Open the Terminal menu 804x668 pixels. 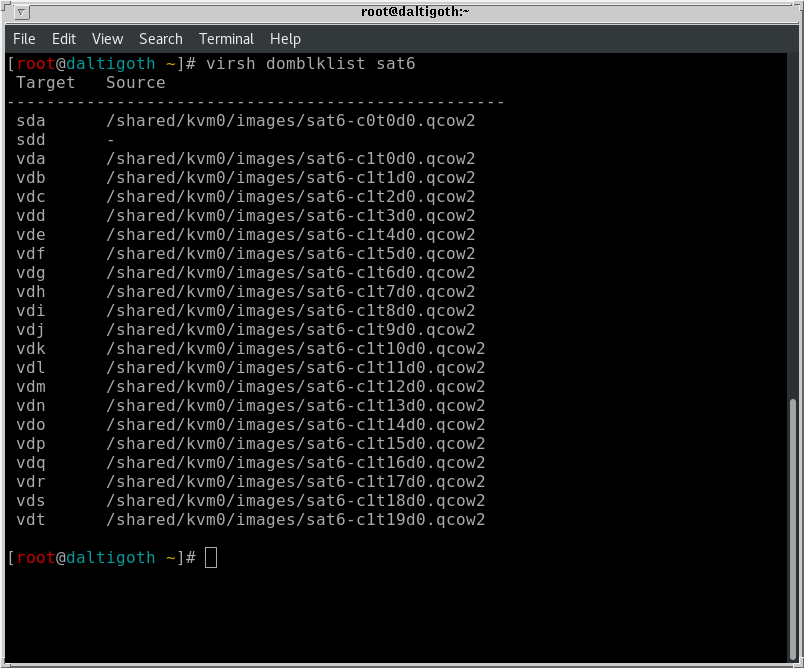tap(226, 39)
